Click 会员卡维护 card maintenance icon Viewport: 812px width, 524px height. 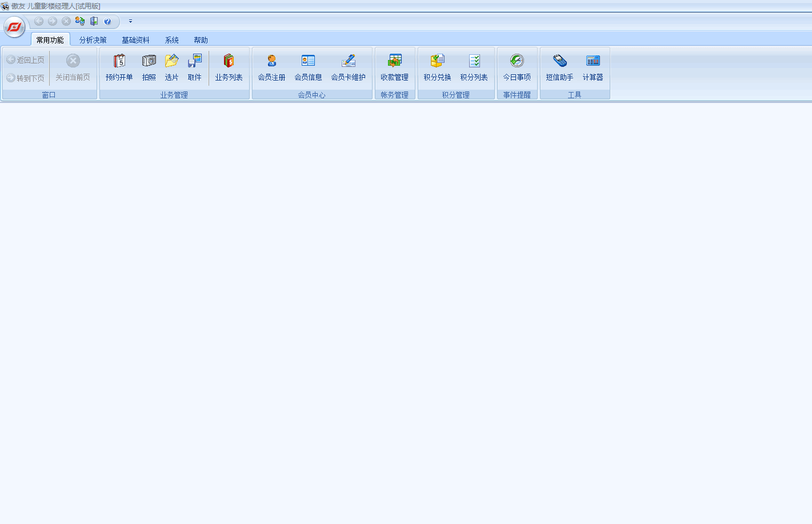coord(348,67)
